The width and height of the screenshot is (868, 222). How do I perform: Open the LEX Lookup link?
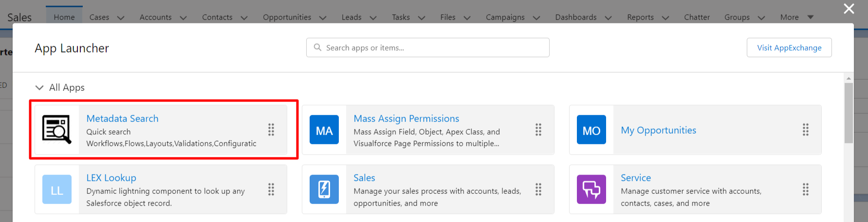pyautogui.click(x=111, y=178)
